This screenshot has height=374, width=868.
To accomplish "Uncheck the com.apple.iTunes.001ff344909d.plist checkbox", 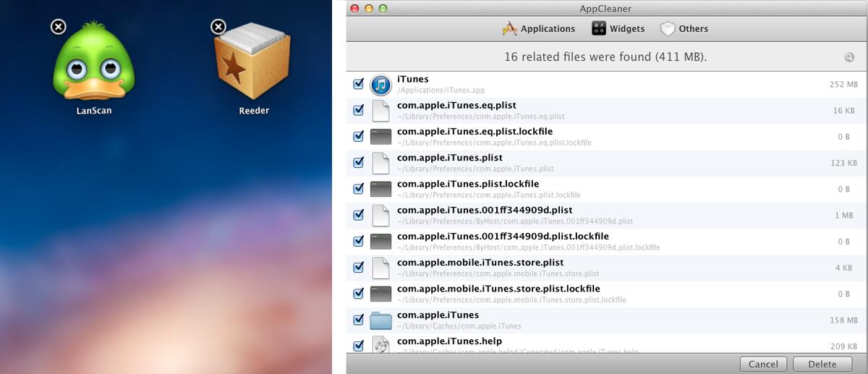I will pos(358,215).
